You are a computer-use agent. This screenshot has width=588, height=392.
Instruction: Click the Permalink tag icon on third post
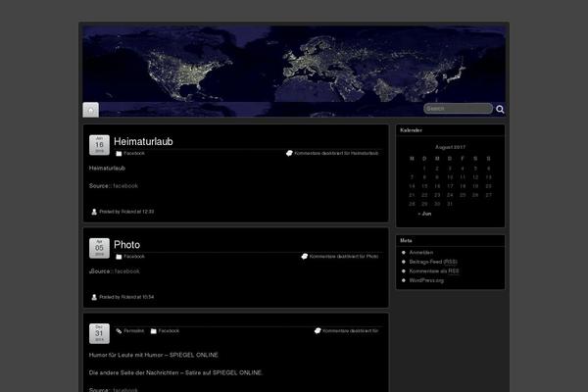click(x=119, y=331)
